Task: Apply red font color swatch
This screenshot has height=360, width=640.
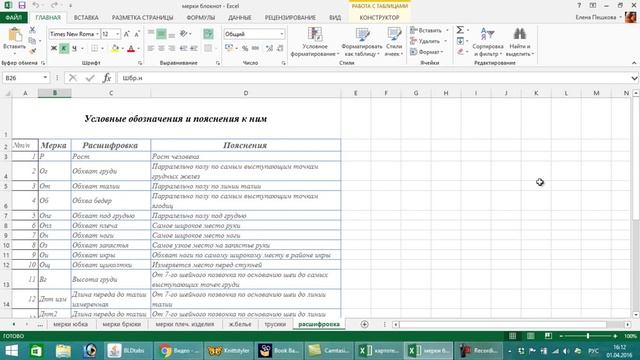Action: 131,48
